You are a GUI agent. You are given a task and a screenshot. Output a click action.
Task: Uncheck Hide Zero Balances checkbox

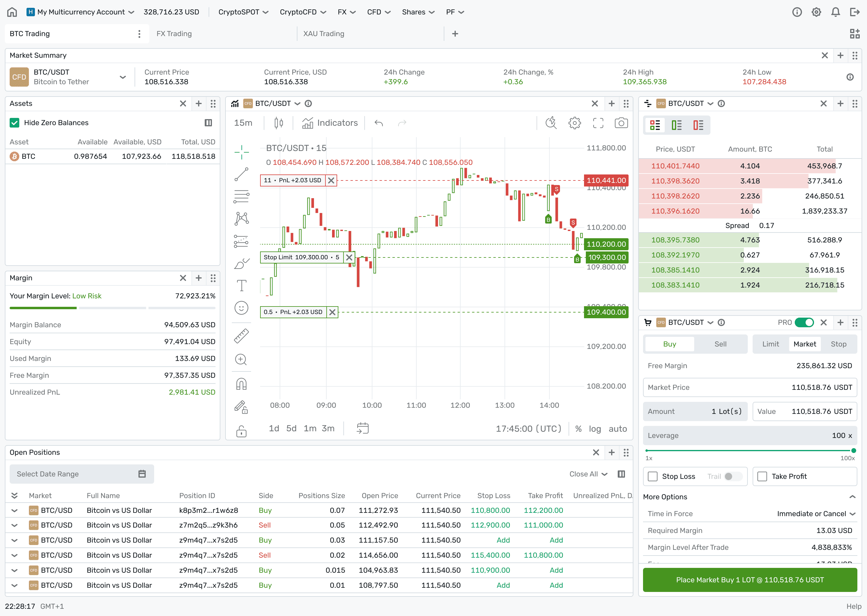[14, 122]
